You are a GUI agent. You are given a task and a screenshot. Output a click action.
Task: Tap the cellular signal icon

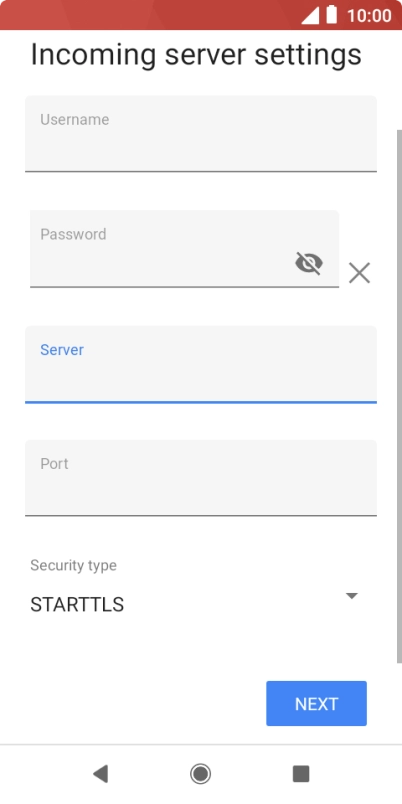(x=310, y=15)
